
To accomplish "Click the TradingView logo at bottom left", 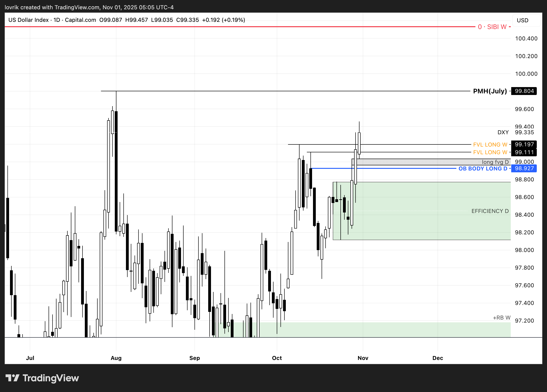I will (42, 378).
